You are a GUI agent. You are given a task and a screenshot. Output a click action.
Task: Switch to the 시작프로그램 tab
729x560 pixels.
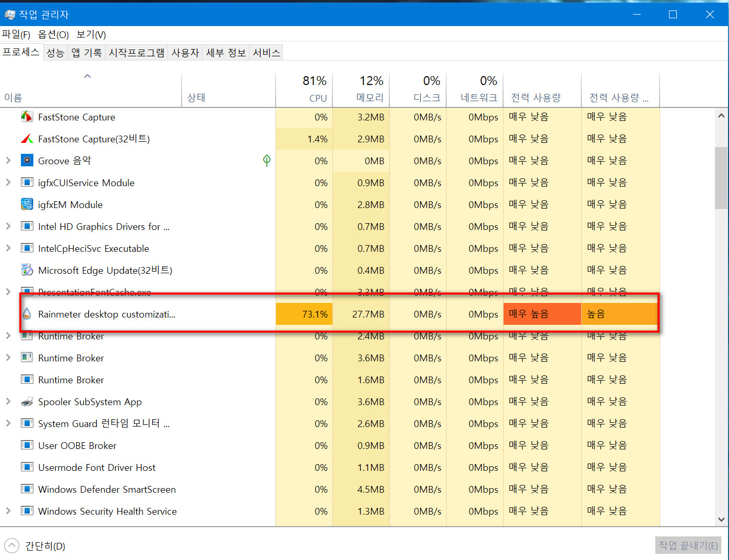coord(137,53)
